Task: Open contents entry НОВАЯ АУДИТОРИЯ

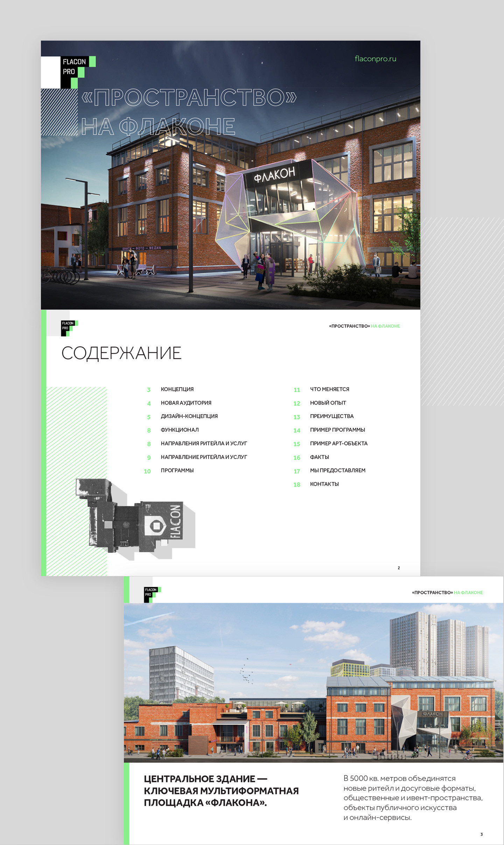Action: tap(186, 403)
